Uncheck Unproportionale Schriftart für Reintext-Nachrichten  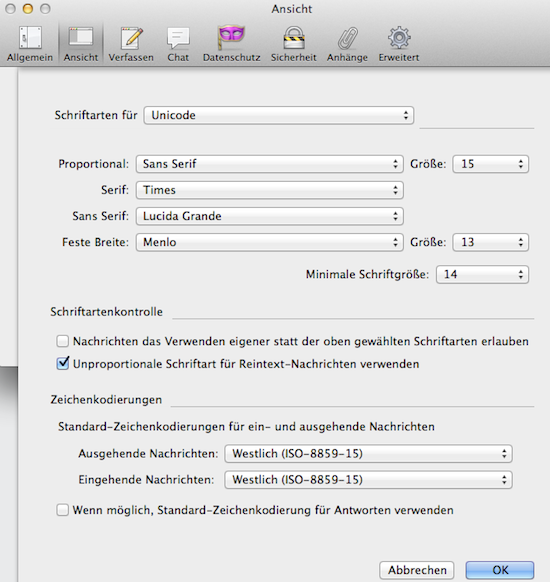pyautogui.click(x=63, y=363)
